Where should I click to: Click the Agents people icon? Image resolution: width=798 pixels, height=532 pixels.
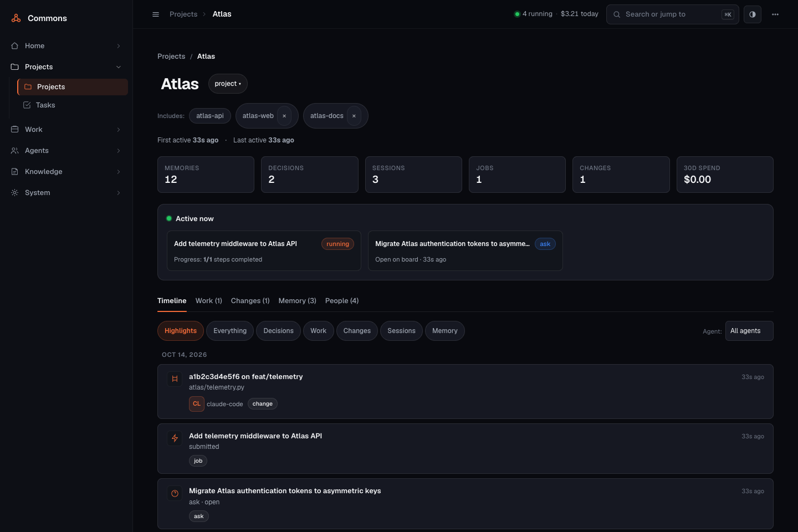[15, 151]
